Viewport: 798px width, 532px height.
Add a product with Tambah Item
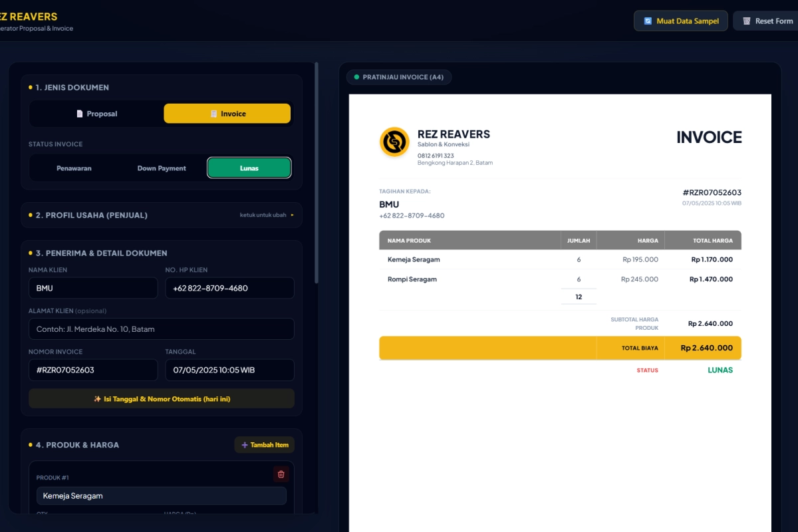[x=265, y=445]
